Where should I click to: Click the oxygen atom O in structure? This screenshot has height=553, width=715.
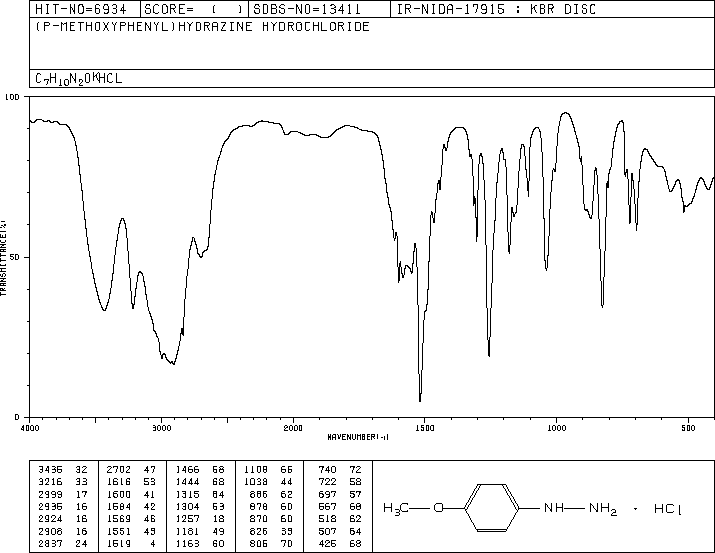point(438,508)
